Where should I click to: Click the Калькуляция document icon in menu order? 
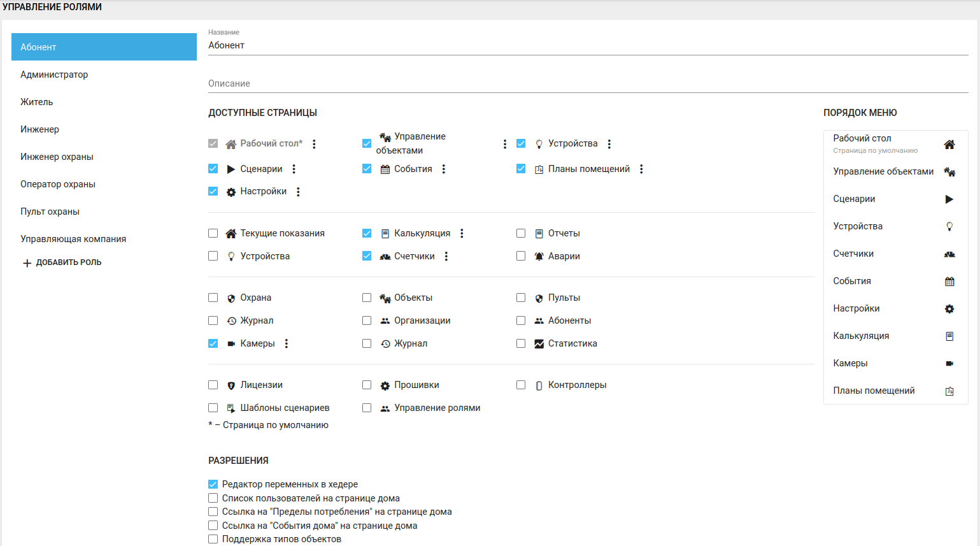949,336
